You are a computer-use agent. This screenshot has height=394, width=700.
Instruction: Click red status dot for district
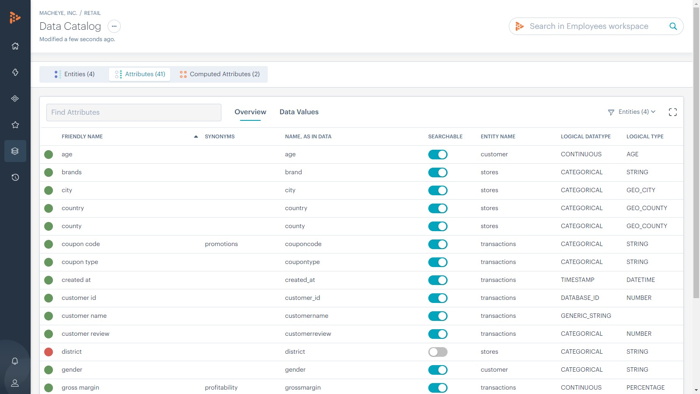(49, 352)
